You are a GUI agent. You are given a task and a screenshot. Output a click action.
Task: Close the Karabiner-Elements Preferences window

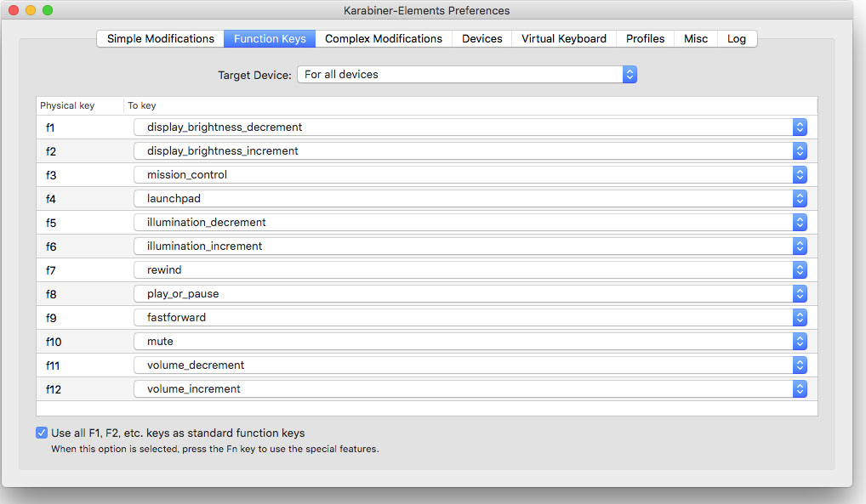pyautogui.click(x=14, y=10)
